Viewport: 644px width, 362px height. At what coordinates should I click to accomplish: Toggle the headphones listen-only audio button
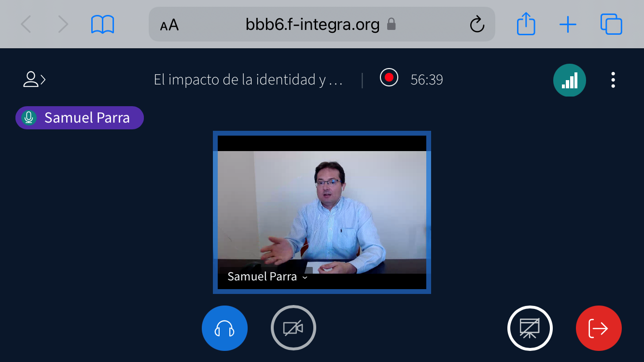[224, 328]
